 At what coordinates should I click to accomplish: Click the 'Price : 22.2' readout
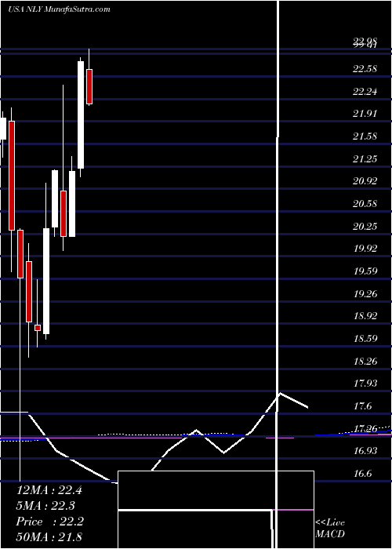click(49, 522)
